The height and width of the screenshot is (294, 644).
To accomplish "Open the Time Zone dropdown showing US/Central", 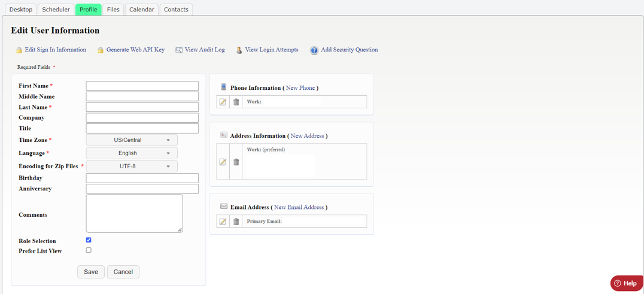I will [132, 140].
